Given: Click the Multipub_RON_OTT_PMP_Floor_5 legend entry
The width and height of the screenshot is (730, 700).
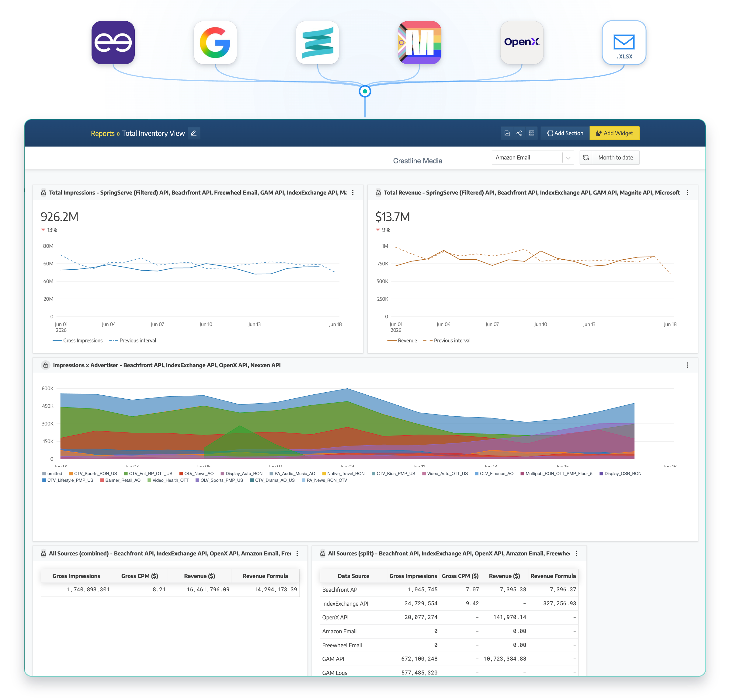Looking at the screenshot, I should (556, 474).
